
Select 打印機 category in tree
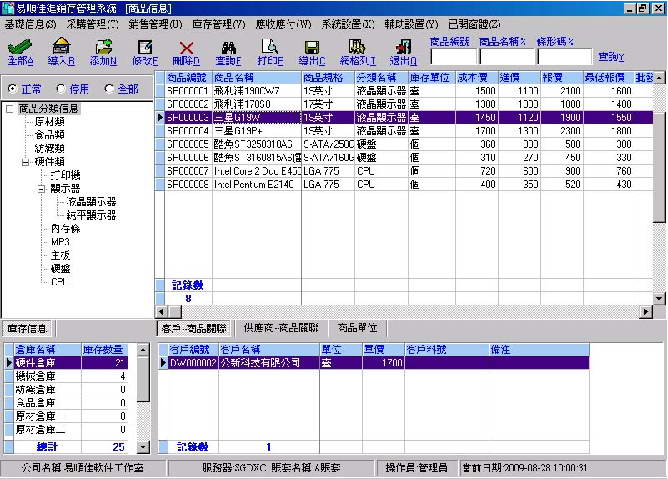[66, 175]
